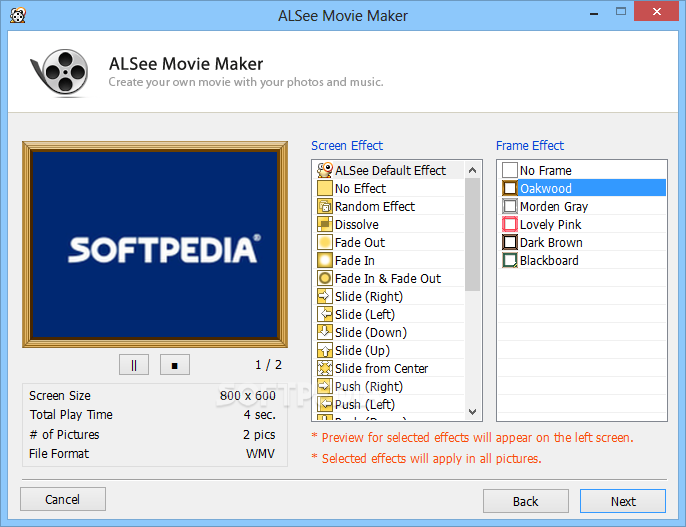Click the Slide (Down) arrow icon

(x=325, y=332)
